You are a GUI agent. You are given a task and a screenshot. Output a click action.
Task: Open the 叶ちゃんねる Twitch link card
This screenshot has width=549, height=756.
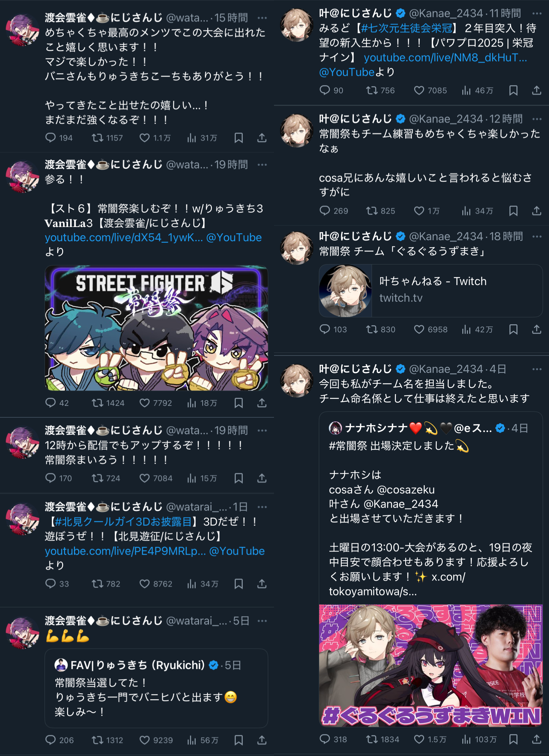[x=431, y=291]
